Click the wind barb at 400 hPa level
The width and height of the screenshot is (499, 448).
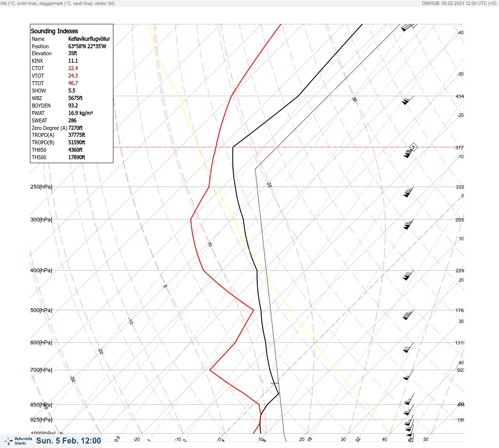408,275
